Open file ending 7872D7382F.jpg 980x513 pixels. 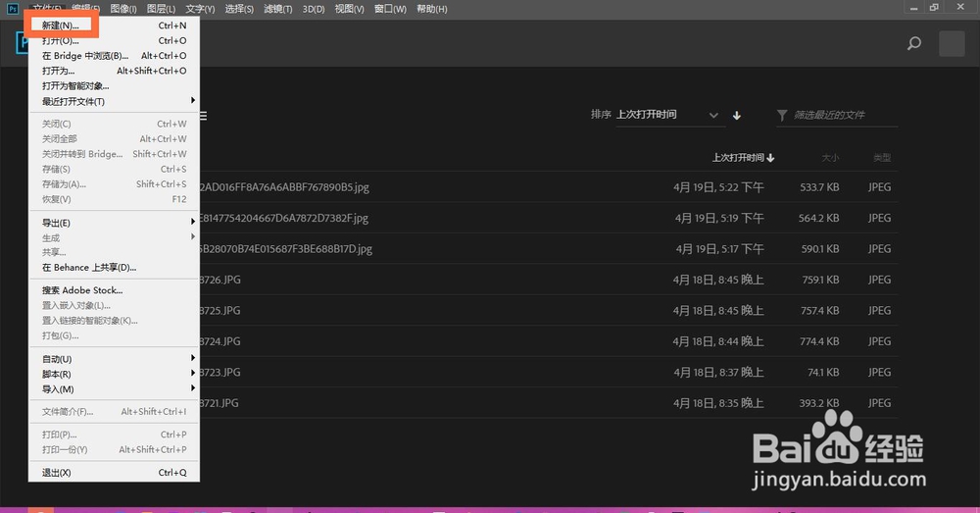pos(284,218)
